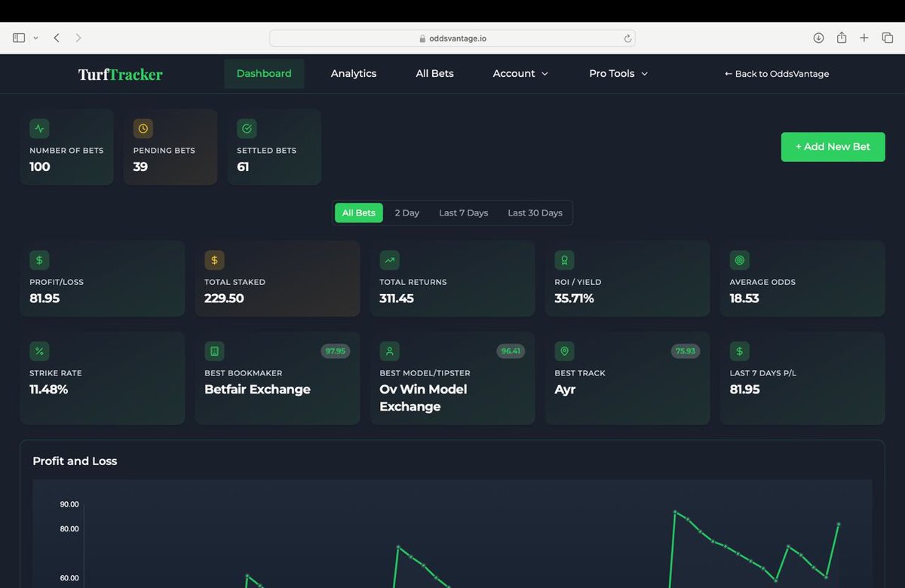Click the Average Odds target icon

[x=739, y=260]
